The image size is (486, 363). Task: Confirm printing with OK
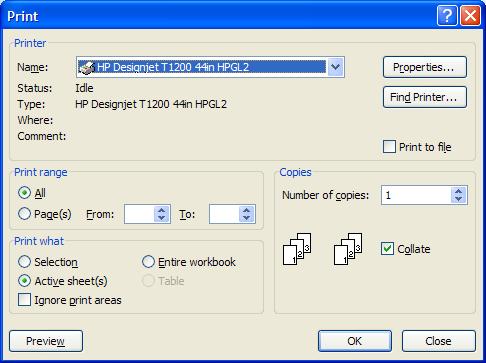[355, 341]
